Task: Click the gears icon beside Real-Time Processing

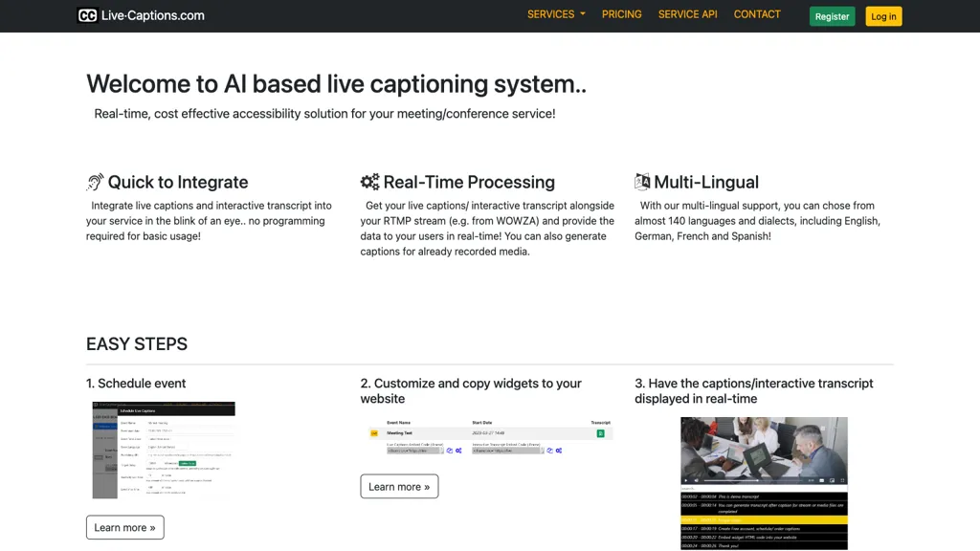Action: pyautogui.click(x=369, y=182)
